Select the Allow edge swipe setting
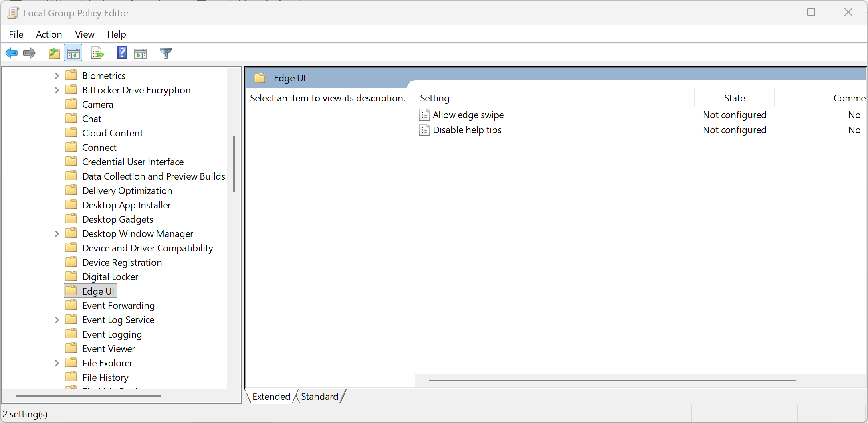The height and width of the screenshot is (423, 868). tap(468, 115)
